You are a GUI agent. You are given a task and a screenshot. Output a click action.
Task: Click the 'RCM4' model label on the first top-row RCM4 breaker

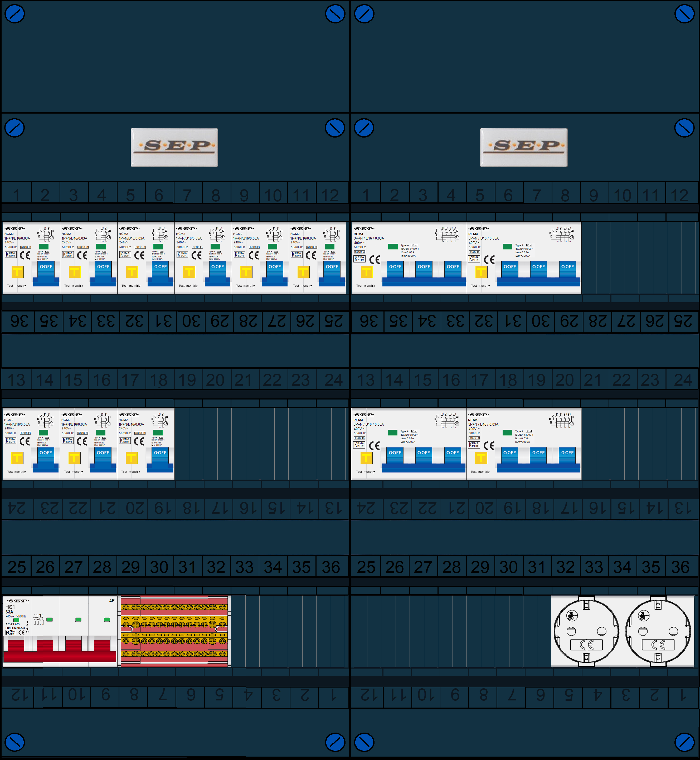coord(358,234)
